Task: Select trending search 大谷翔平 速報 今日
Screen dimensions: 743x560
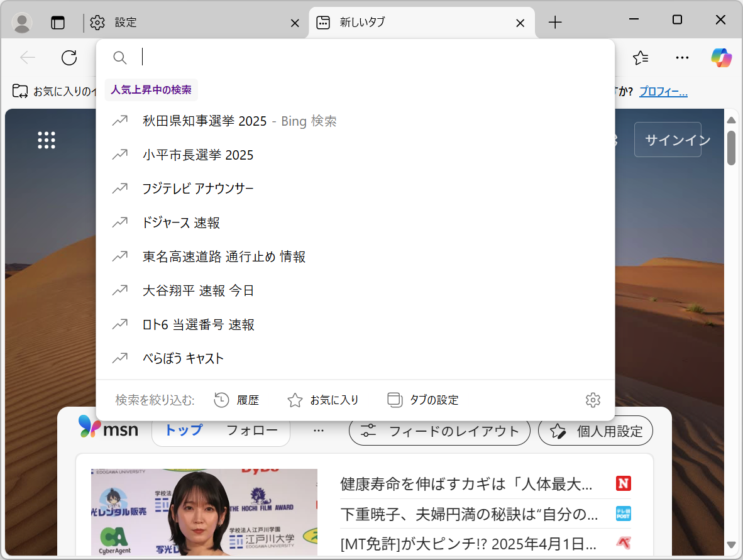Action: (197, 290)
